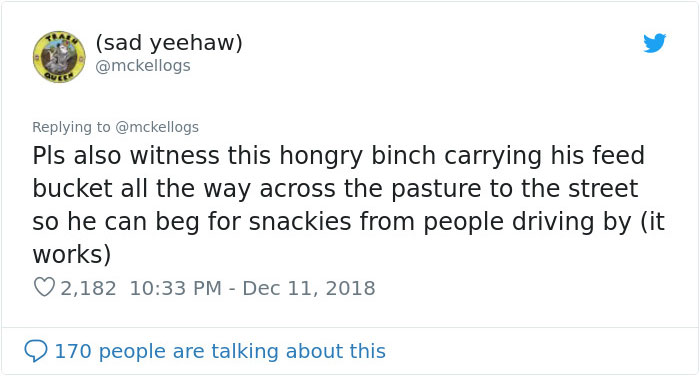This screenshot has width=700, height=376.
Task: Click the Dec 11, 2018 date
Action: pos(309,288)
